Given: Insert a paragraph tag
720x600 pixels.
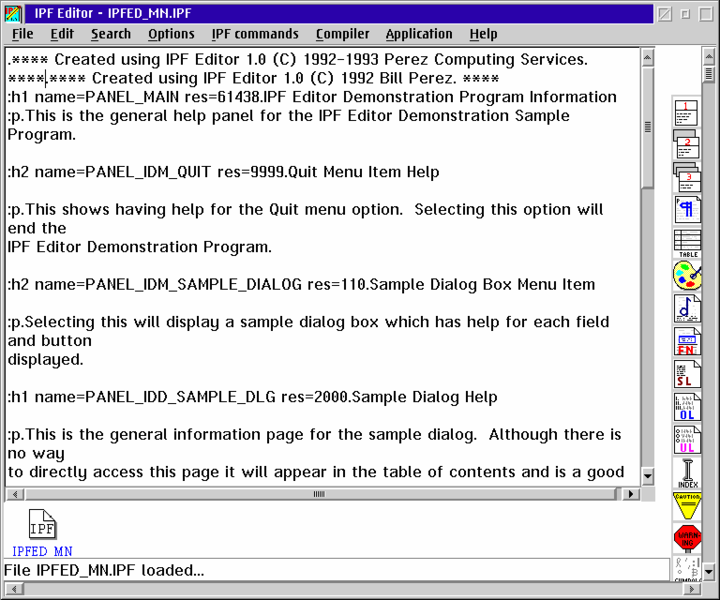Looking at the screenshot, I should click(x=687, y=209).
